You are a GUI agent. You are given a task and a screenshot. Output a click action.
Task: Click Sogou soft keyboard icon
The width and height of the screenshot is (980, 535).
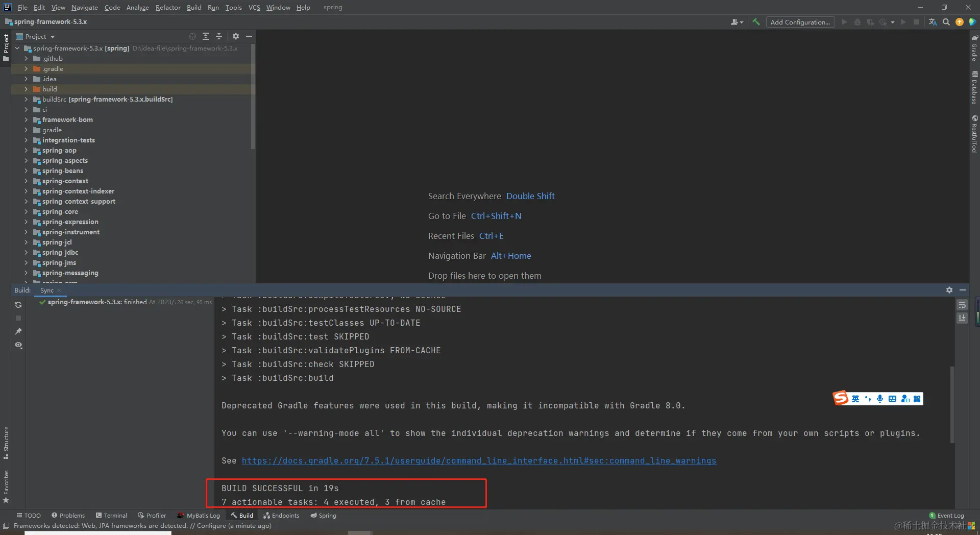click(x=892, y=399)
